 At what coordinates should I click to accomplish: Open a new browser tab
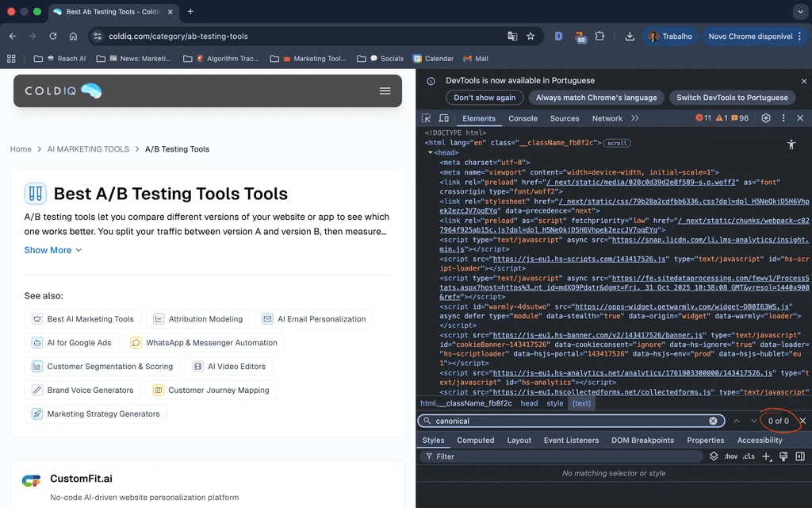click(190, 11)
